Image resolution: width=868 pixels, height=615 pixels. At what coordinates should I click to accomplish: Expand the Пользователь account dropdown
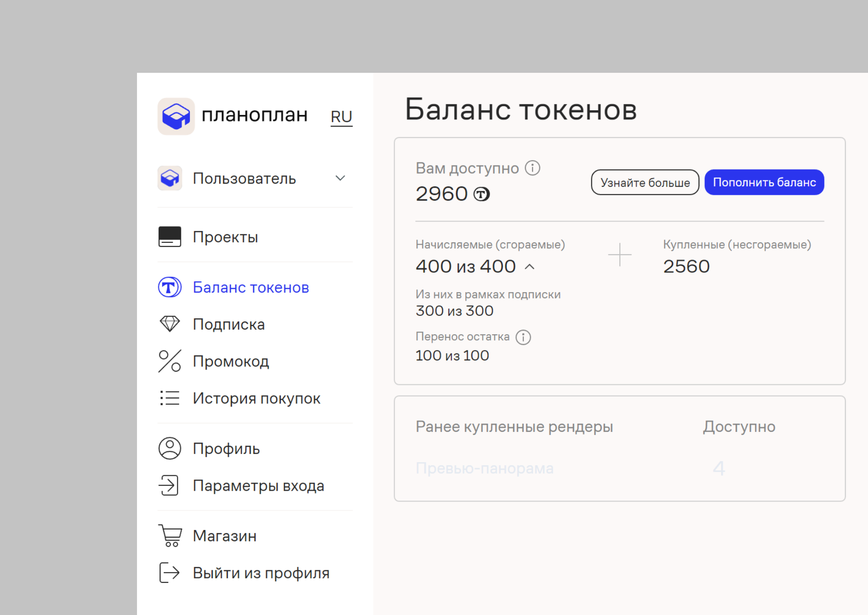pos(340,178)
